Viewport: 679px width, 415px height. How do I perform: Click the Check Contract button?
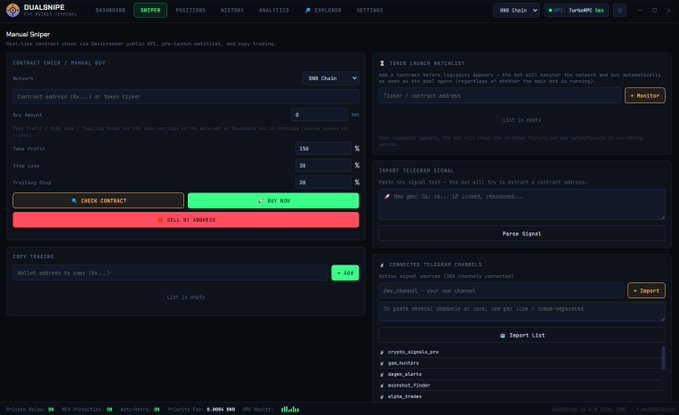point(98,201)
